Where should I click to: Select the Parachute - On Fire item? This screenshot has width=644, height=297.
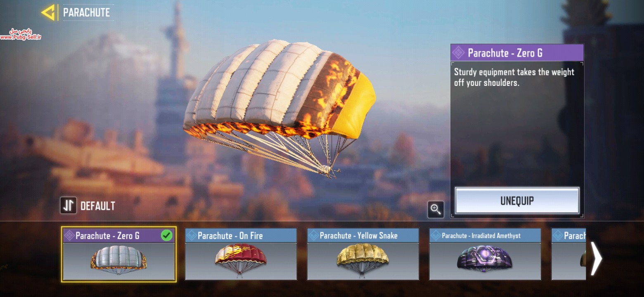(x=241, y=254)
